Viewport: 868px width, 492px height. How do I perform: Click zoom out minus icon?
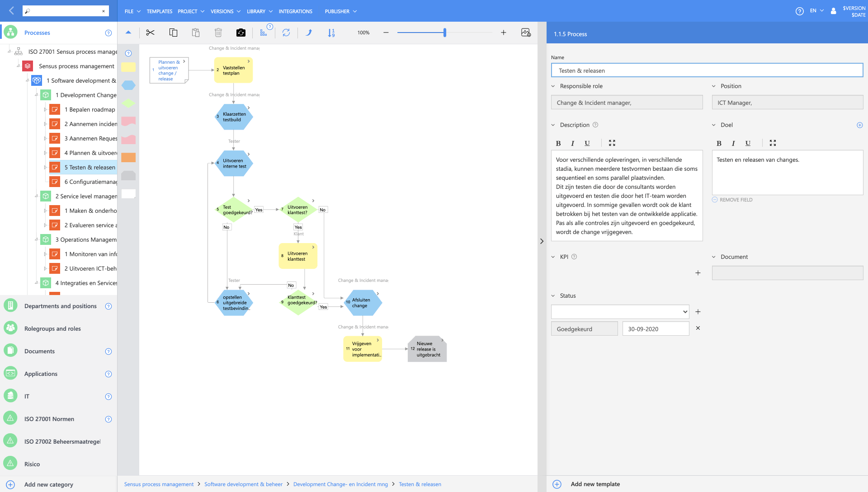(x=386, y=33)
